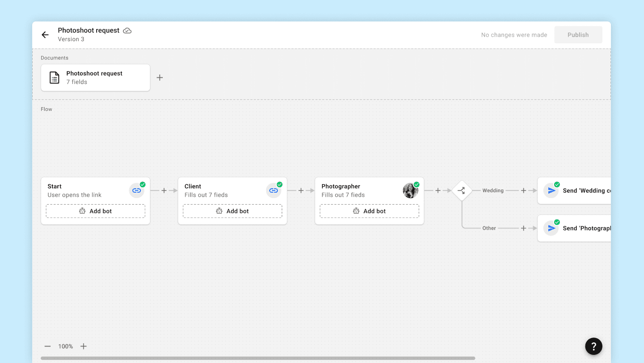Select the Client step card title

point(193,186)
